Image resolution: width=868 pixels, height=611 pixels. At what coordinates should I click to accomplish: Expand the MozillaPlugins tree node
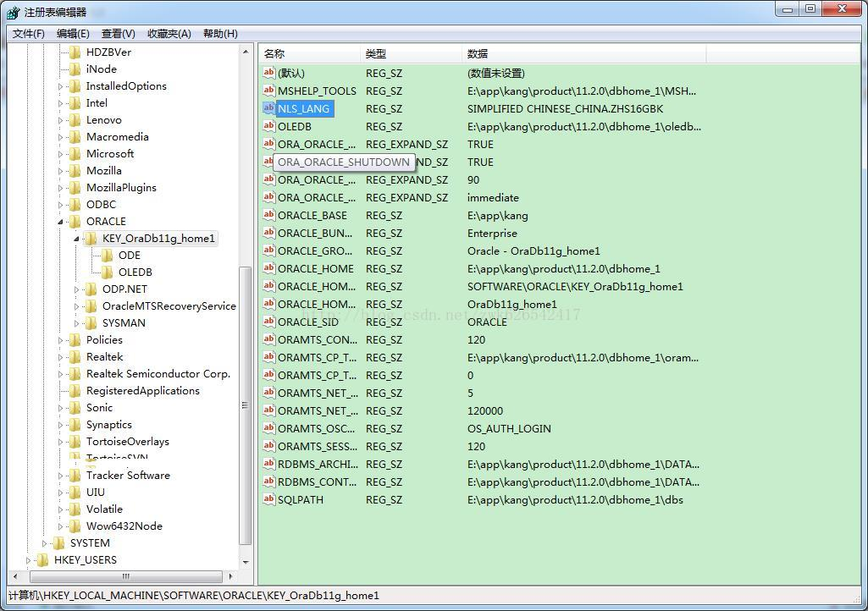[x=60, y=188]
